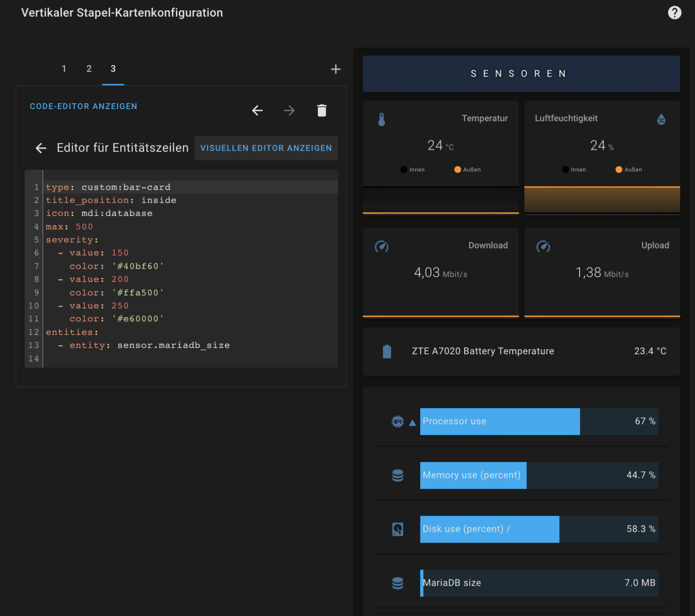Click the color '#e60000' value in code
The width and height of the screenshot is (695, 616).
click(138, 319)
